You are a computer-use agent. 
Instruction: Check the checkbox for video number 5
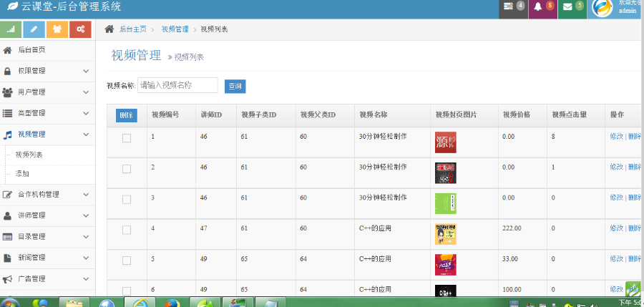tap(127, 260)
